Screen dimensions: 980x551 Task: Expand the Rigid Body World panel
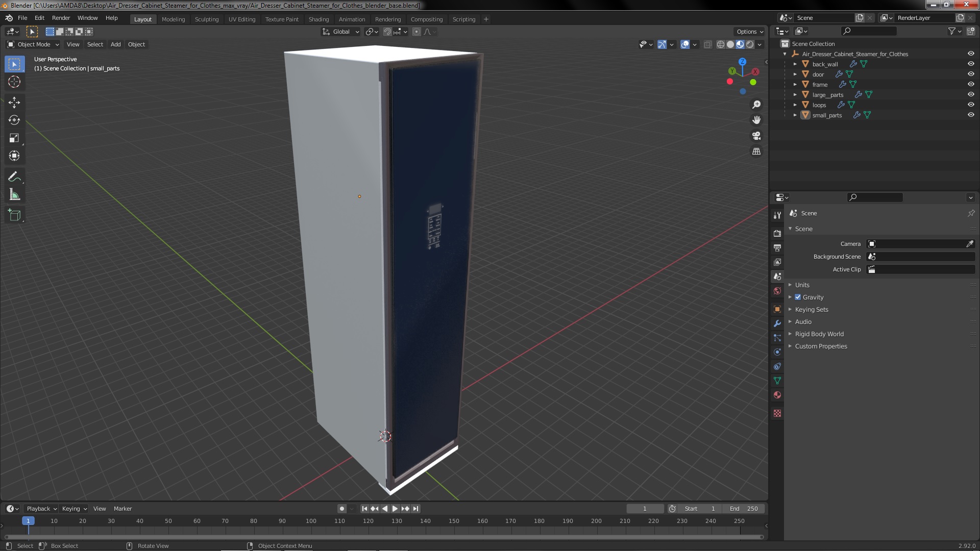[819, 334]
